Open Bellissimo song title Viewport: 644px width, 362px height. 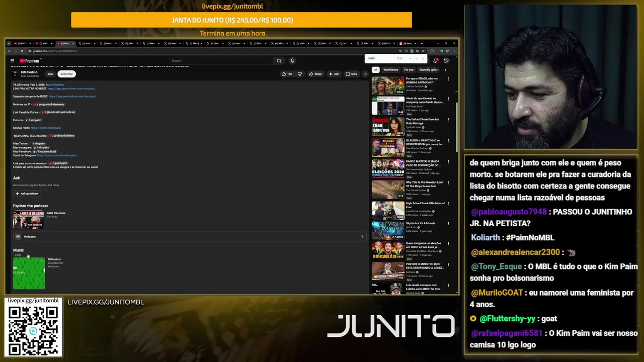[x=54, y=259]
